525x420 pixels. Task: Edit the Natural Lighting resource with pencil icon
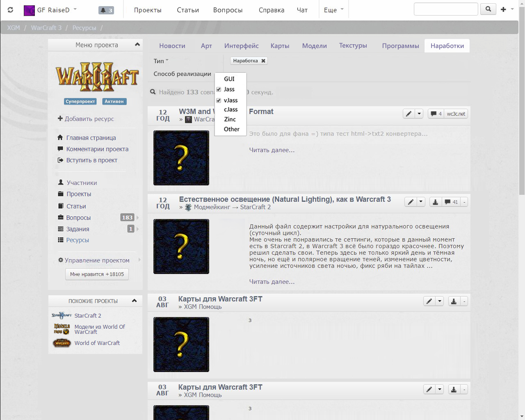pos(411,202)
